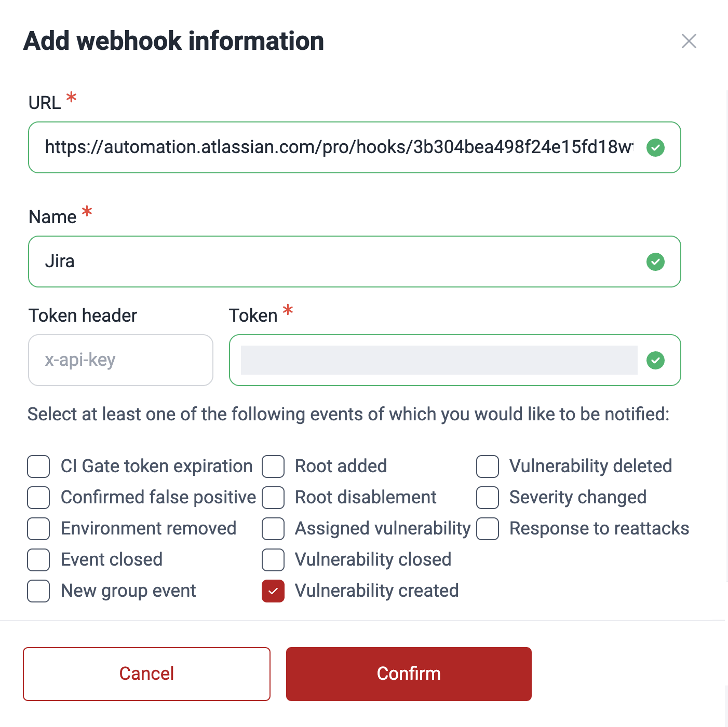Enable the Root added event

[273, 466]
